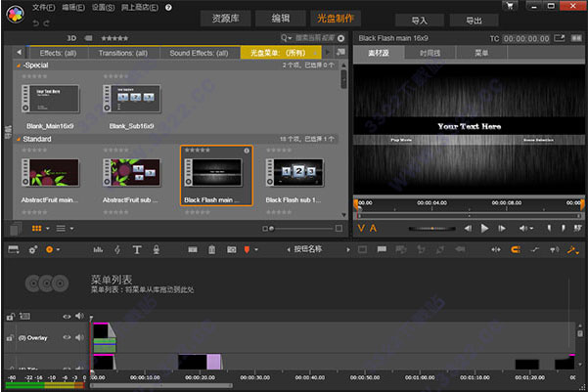Click the import button in top bar
Image resolution: width=588 pixels, height=392 pixels.
coord(420,21)
